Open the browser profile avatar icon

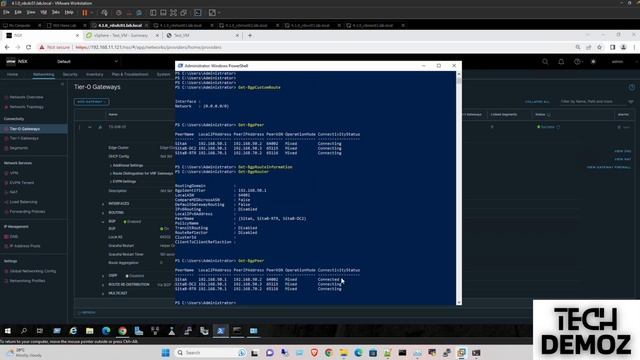(x=623, y=47)
